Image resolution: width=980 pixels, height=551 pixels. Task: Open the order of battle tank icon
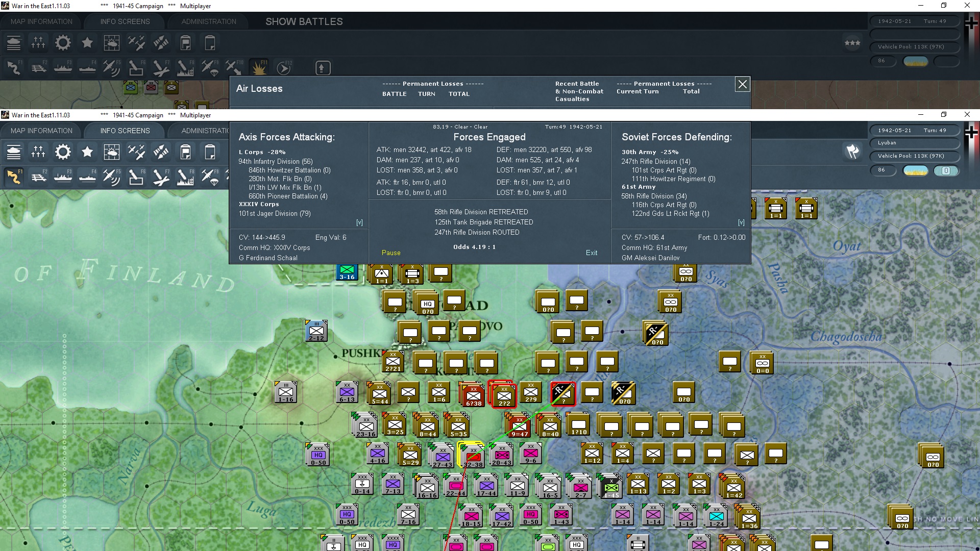pos(14,152)
